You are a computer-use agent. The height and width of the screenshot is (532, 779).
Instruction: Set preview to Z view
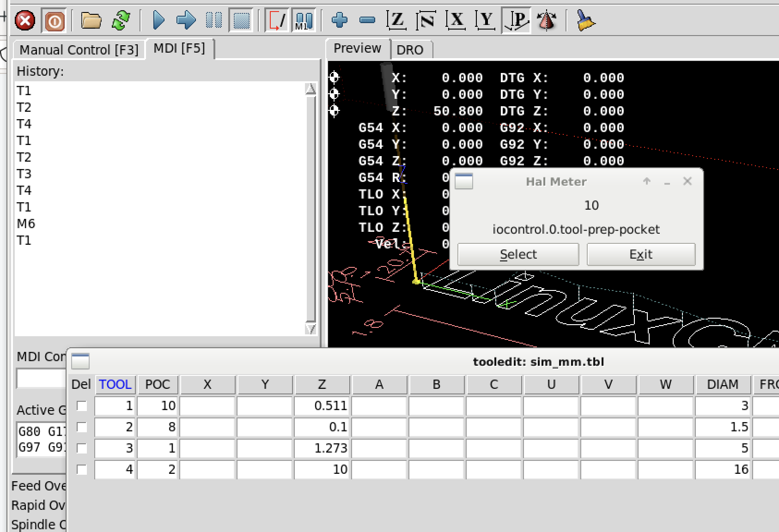(x=397, y=21)
